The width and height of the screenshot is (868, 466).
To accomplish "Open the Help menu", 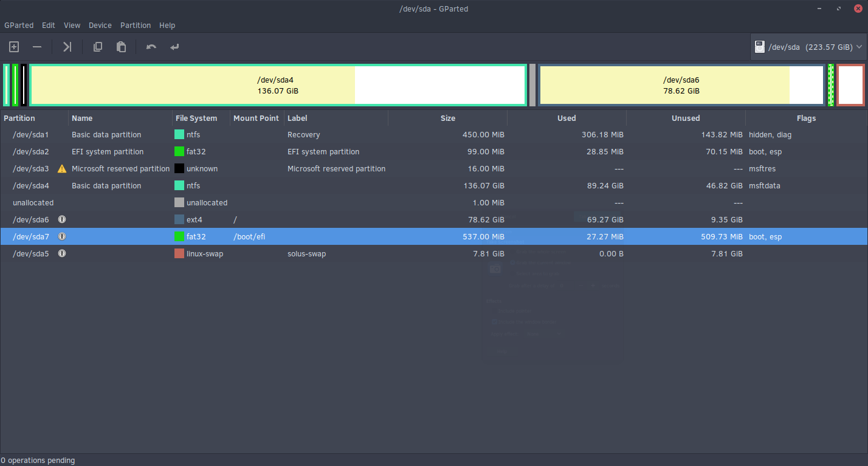I will coord(167,26).
